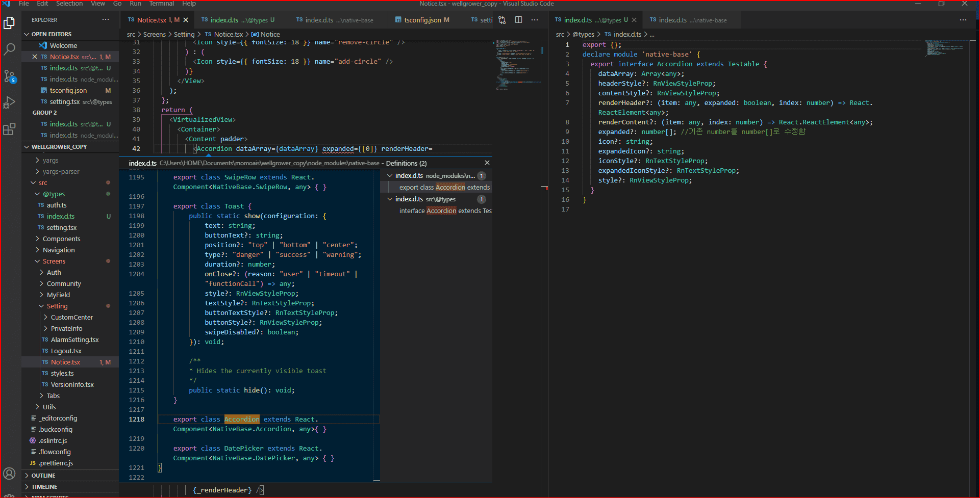This screenshot has height=498, width=980.
Task: Open Explorer's more actions ellipsis
Action: pos(106,20)
